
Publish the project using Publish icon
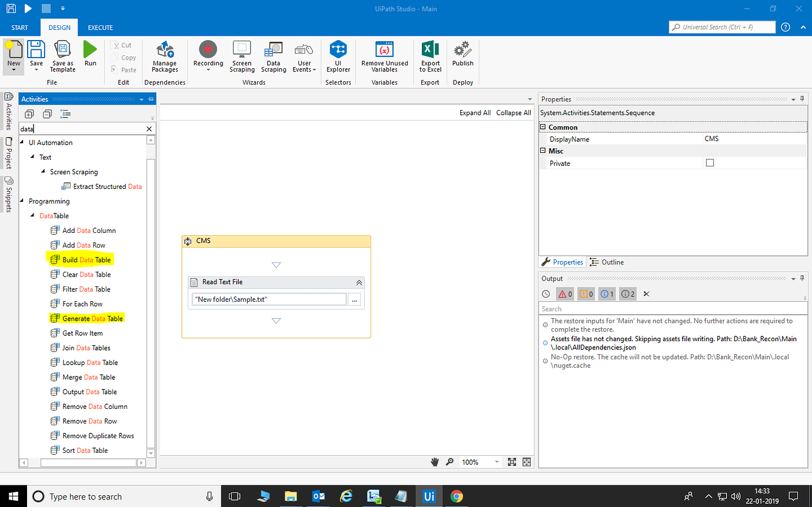[462, 49]
